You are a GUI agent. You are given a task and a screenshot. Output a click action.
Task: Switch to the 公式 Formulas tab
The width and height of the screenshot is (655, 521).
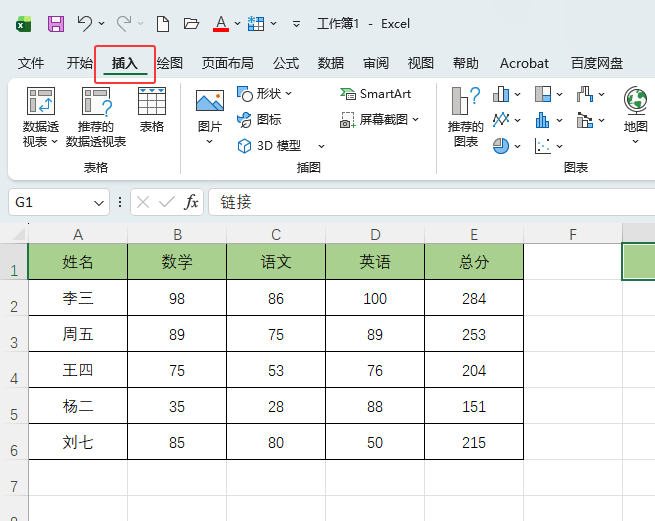pyautogui.click(x=286, y=63)
